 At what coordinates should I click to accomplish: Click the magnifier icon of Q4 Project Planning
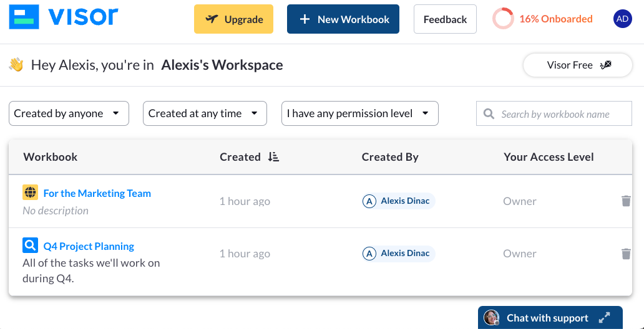[x=31, y=246]
